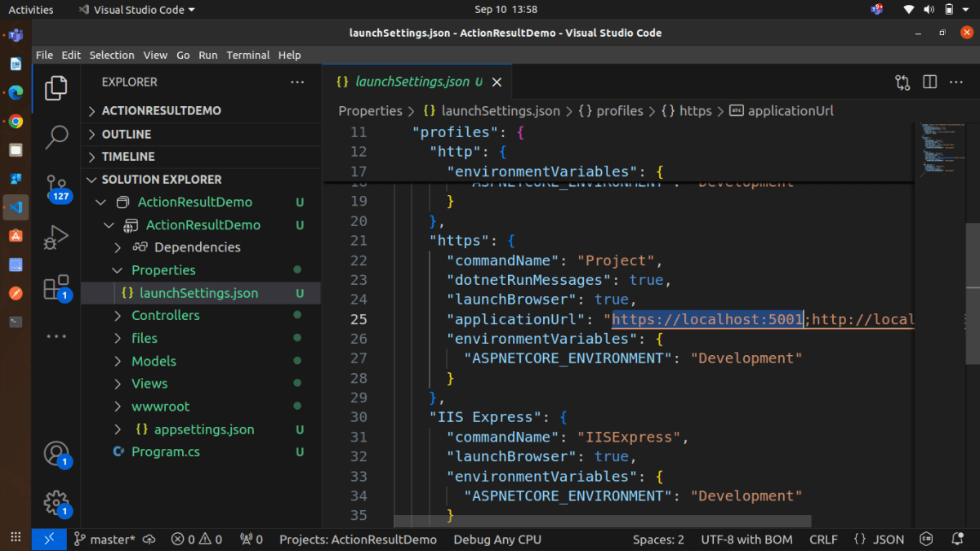Open the notifications bell
The width and height of the screenshot is (980, 551).
pos(957,540)
